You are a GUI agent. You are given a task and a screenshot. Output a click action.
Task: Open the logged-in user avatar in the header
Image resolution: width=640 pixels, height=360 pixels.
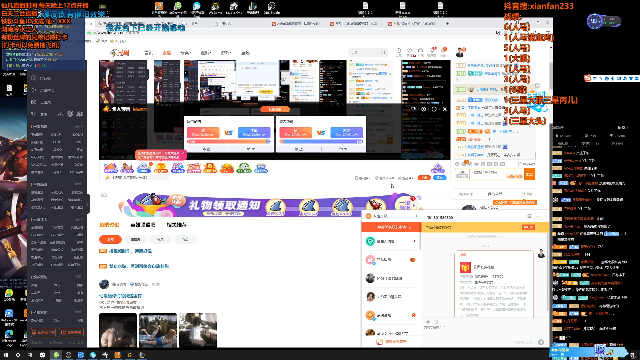[x=460, y=52]
